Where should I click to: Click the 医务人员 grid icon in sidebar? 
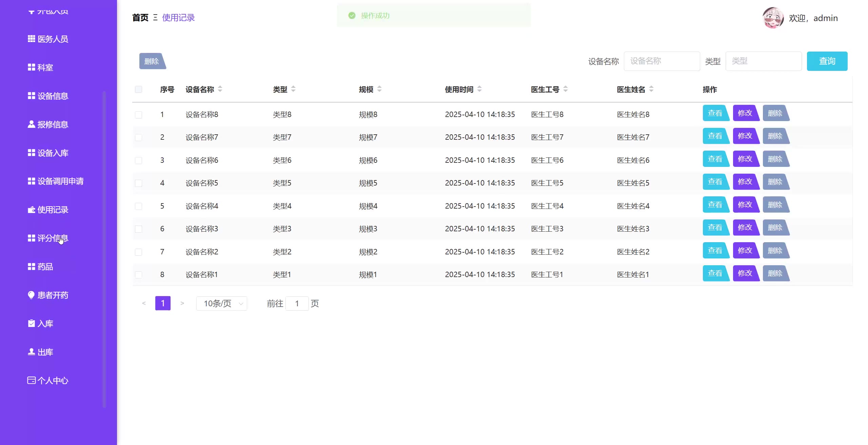[31, 39]
